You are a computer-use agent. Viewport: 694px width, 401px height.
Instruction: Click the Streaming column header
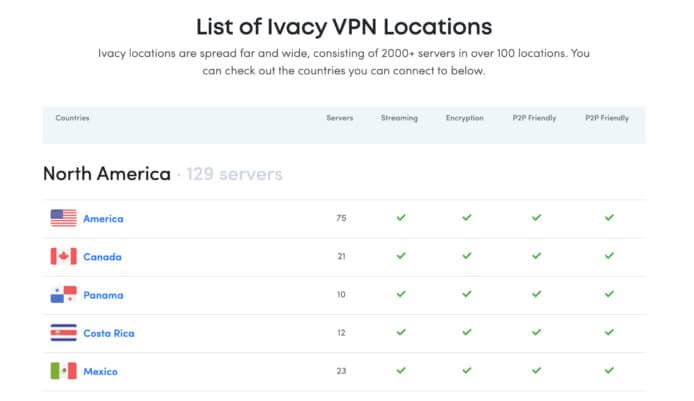coord(399,118)
